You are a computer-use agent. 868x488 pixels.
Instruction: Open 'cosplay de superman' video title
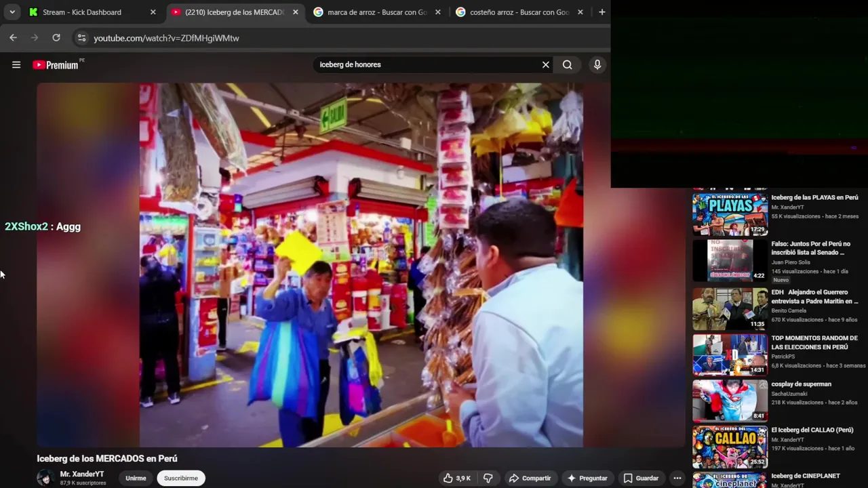pos(801,384)
